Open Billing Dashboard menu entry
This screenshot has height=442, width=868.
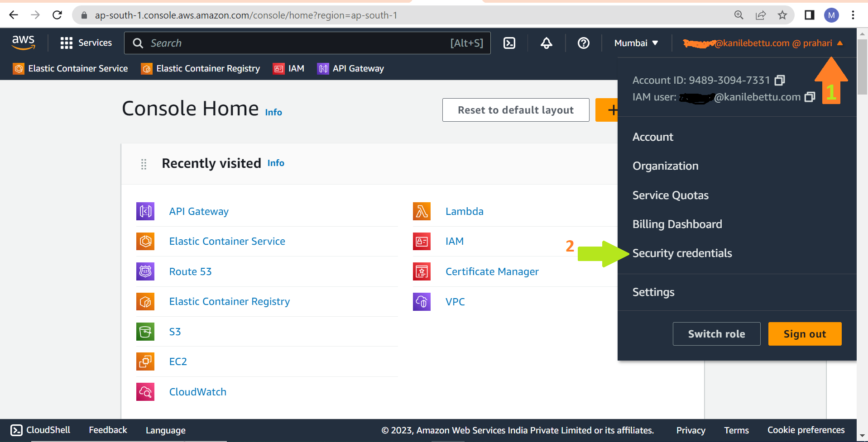click(677, 224)
